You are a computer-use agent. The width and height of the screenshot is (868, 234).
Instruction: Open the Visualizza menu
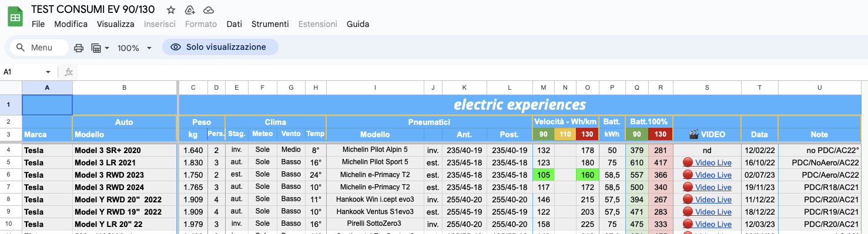(115, 24)
